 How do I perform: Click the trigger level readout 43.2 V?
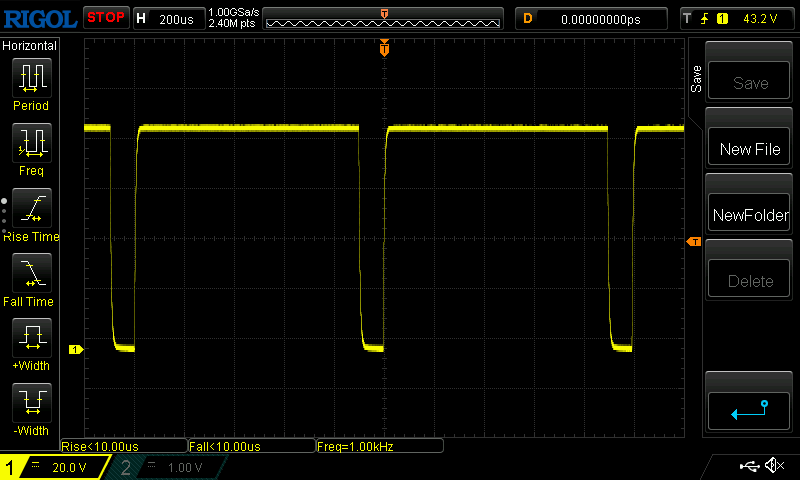click(x=760, y=19)
